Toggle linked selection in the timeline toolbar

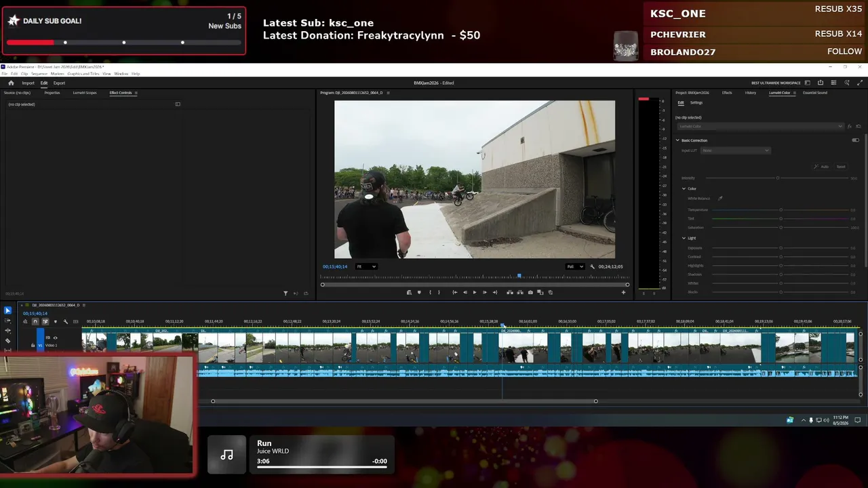(x=45, y=321)
